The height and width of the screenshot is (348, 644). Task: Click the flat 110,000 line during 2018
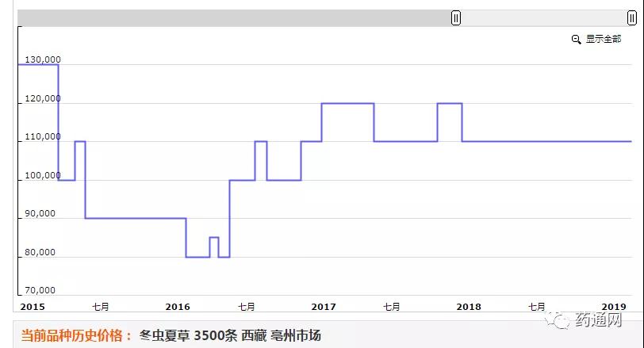pos(546,141)
